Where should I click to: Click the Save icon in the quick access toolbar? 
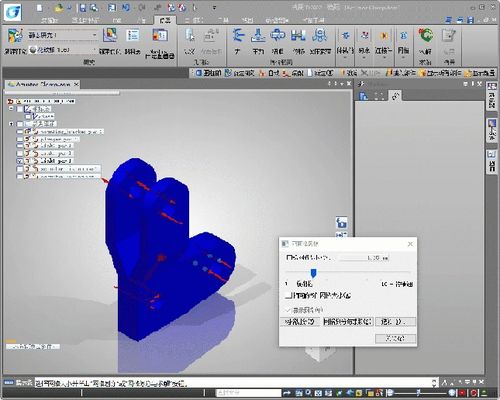click(x=83, y=8)
